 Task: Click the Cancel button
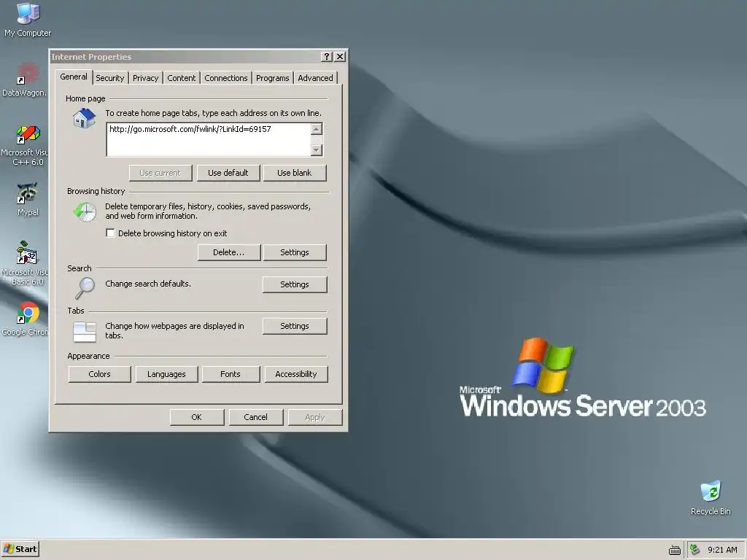coord(255,417)
